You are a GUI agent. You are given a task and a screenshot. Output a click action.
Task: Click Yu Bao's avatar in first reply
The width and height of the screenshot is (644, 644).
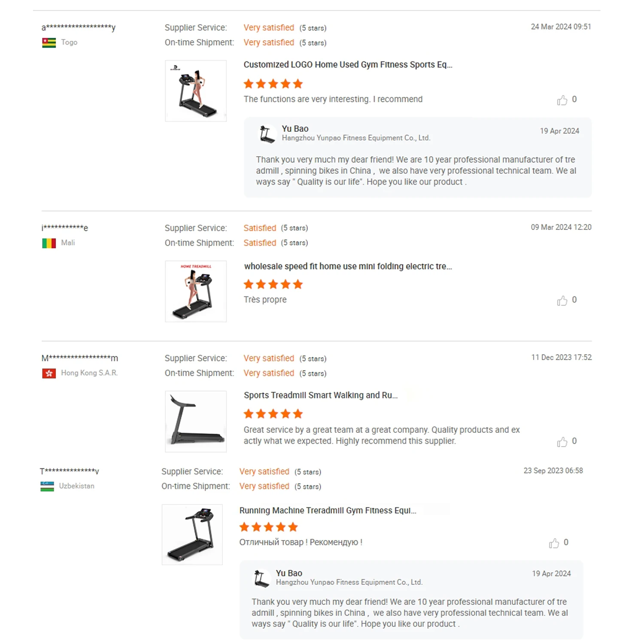coord(267,134)
